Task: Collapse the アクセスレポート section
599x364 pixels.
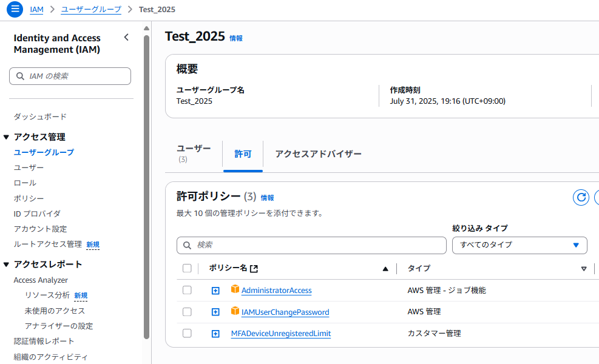Action: (6, 265)
